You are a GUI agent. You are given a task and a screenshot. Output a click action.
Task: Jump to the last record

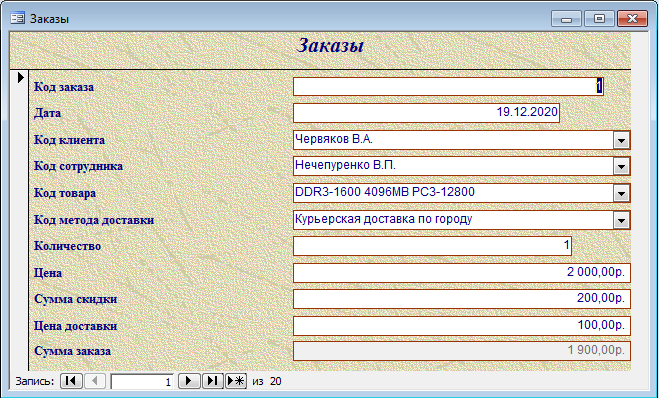(213, 381)
